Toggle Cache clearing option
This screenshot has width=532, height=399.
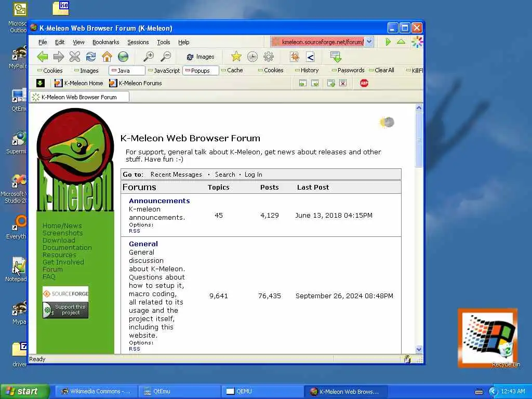232,70
